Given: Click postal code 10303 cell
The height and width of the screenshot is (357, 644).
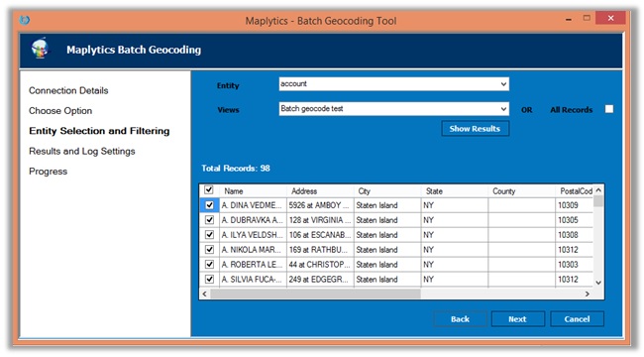Looking at the screenshot, I should coord(575,264).
